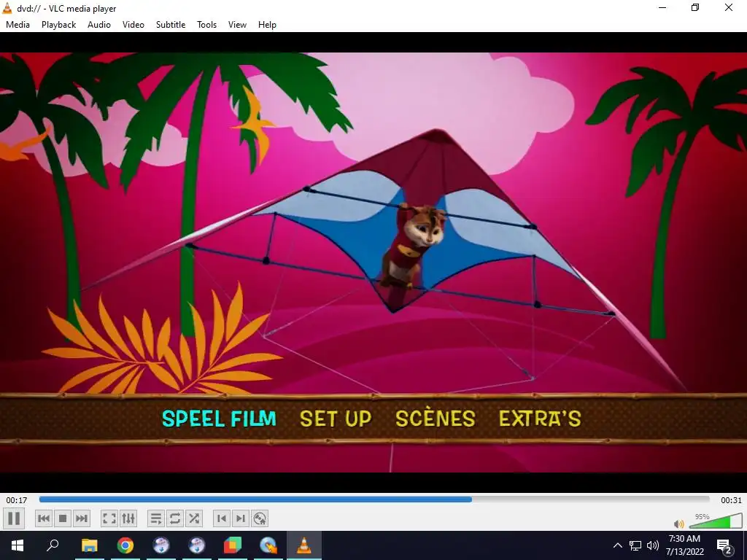
Task: Adjust the volume slider at 95%
Action: (x=716, y=521)
